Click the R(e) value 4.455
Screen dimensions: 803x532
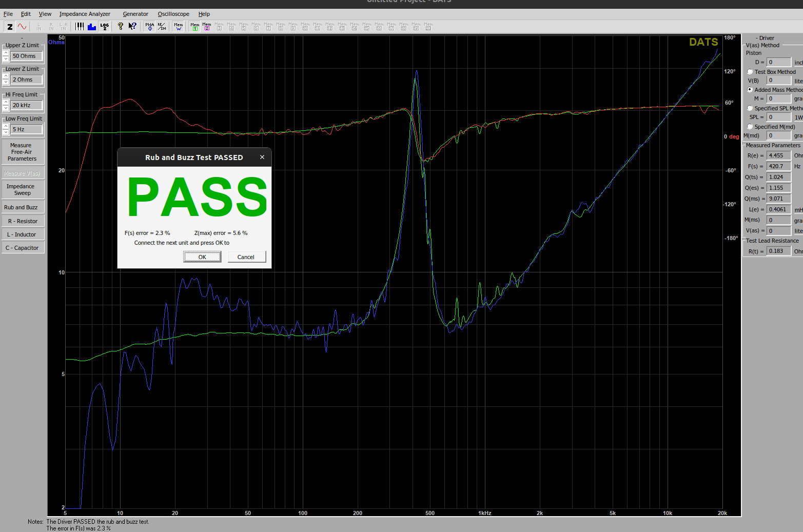(778, 155)
